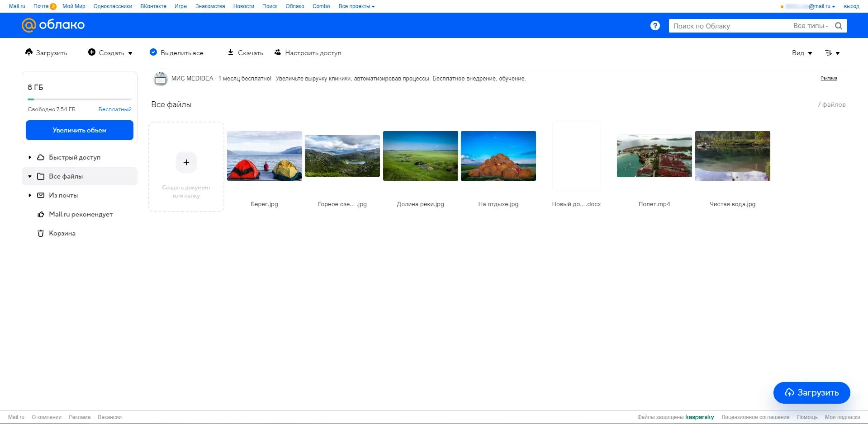Image resolution: width=868 pixels, height=424 pixels.
Task: Open the sort dropdown arrow
Action: pos(838,53)
